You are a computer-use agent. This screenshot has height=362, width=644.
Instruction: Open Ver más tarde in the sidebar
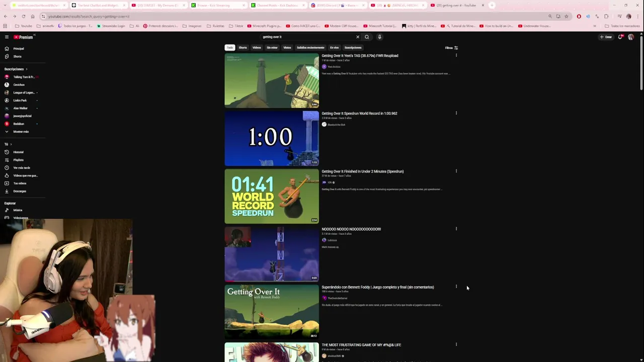[23, 167]
